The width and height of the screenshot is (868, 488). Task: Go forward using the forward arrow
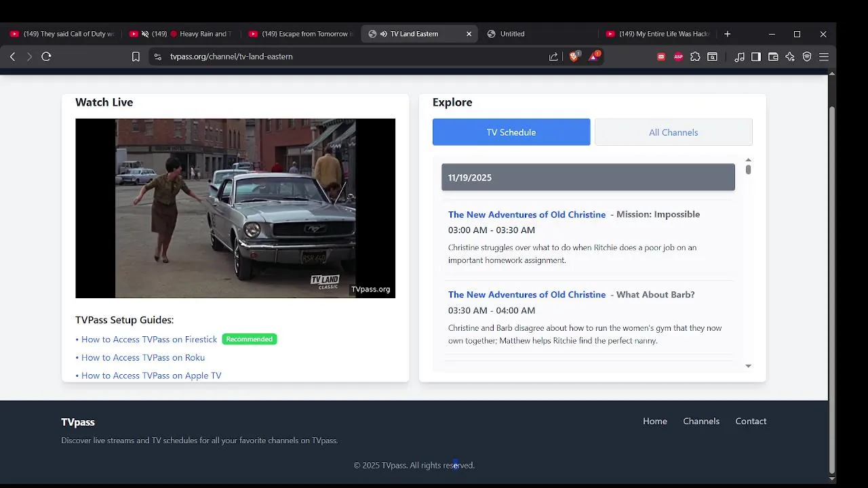[29, 57]
